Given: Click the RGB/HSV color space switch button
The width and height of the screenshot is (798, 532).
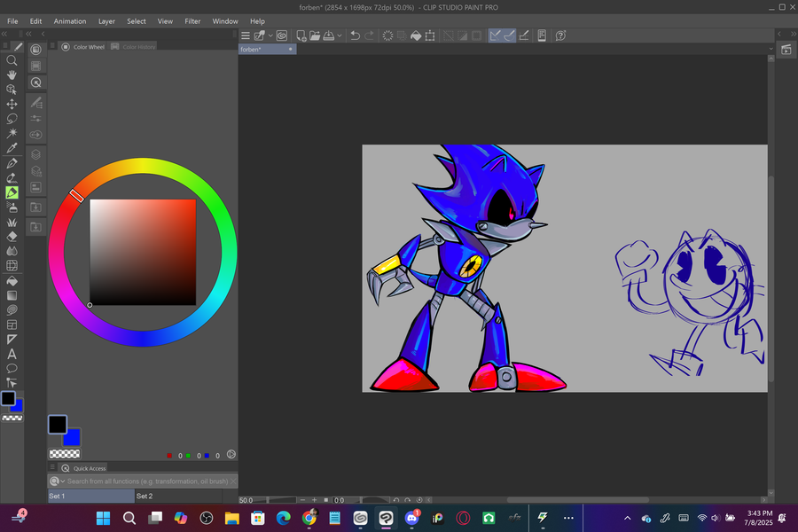Looking at the screenshot, I should pos(231,454).
